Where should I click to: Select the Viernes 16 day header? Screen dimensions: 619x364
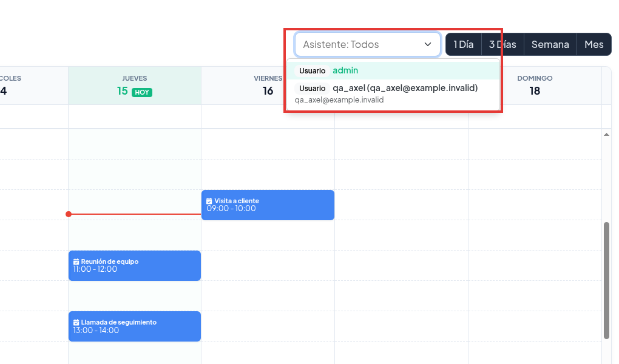click(268, 86)
